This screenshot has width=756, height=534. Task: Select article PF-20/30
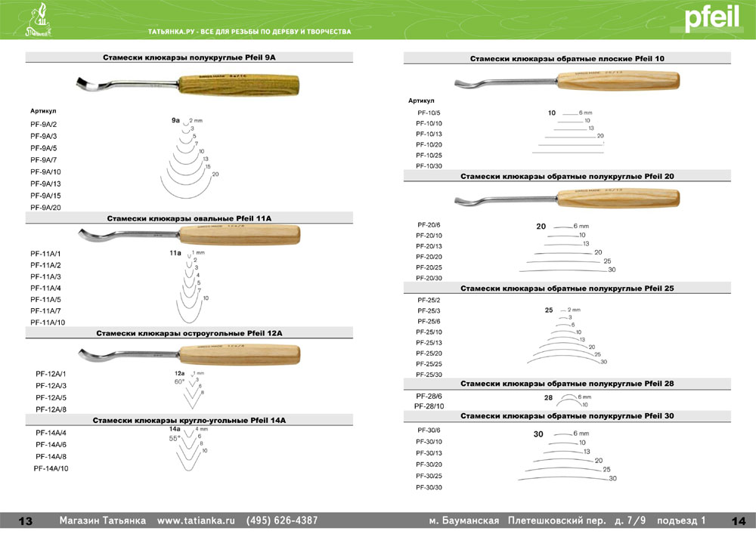tap(429, 278)
